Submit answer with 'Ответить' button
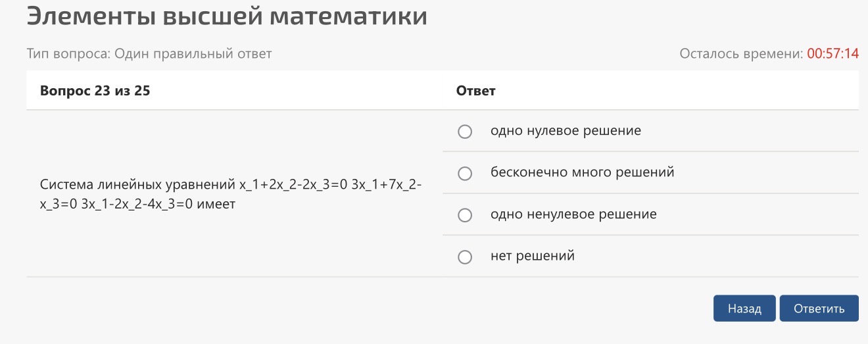868x344 pixels. (819, 308)
